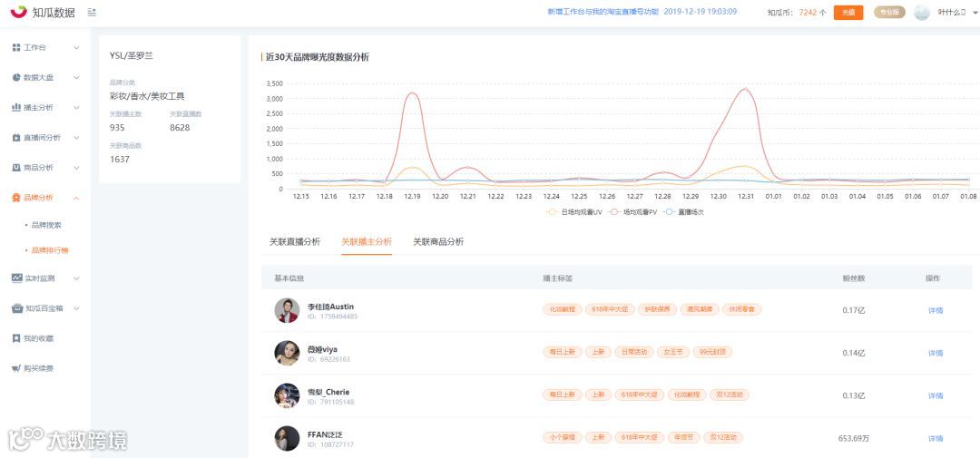Click the user avatar in the top bar
Image resolution: width=980 pixels, height=458 pixels.
pyautogui.click(x=922, y=12)
